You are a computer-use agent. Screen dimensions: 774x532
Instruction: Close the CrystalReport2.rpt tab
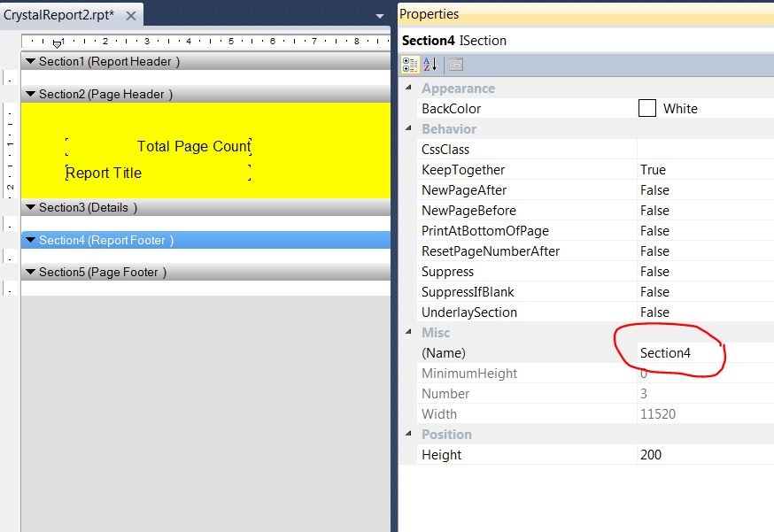[131, 16]
